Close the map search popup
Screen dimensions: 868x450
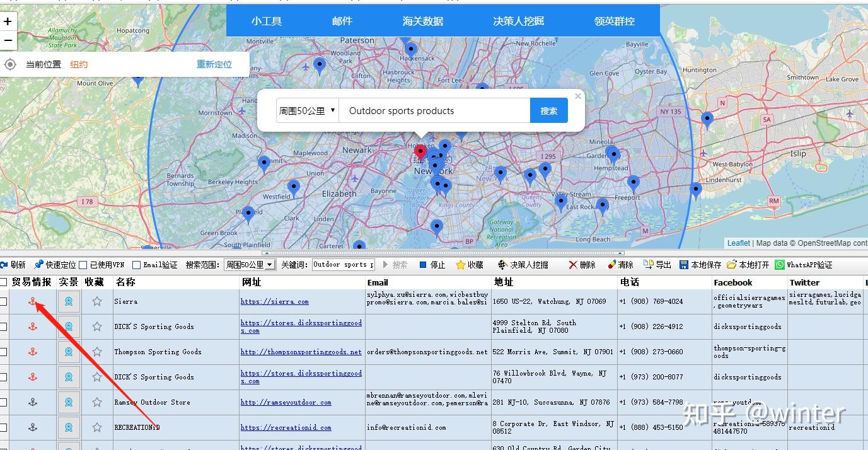pyautogui.click(x=578, y=96)
